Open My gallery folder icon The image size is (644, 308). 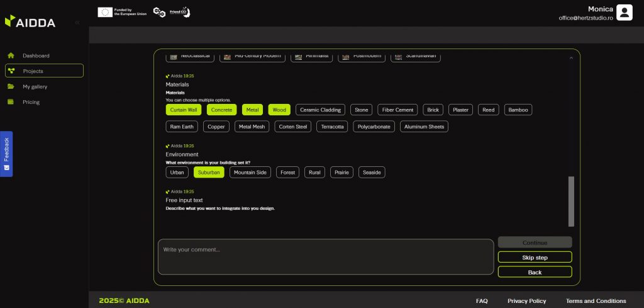pyautogui.click(x=11, y=86)
